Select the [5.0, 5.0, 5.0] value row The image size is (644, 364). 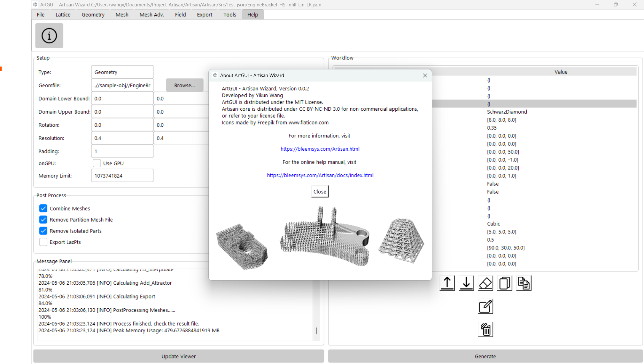point(501,232)
